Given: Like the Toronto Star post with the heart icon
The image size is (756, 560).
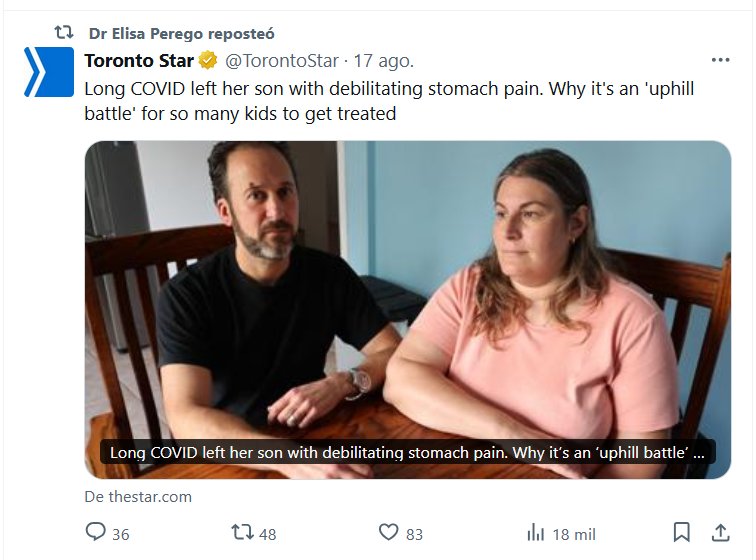Looking at the screenshot, I should pos(389,532).
